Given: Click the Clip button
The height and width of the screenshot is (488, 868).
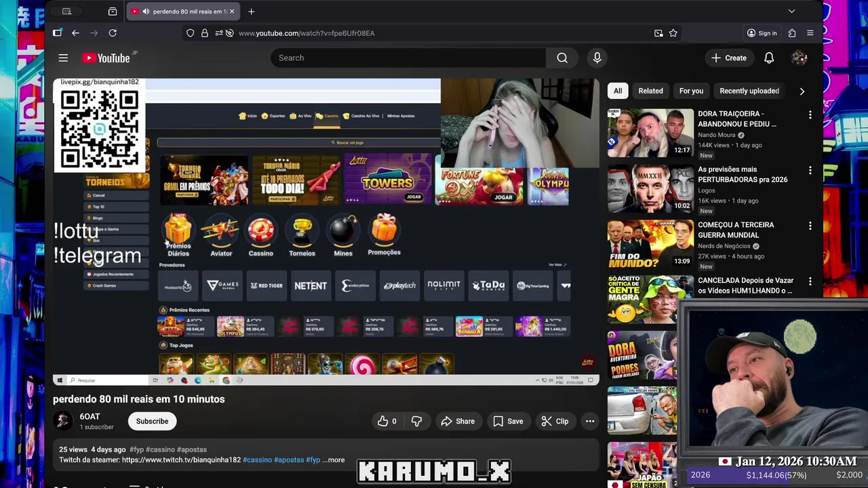Looking at the screenshot, I should point(555,422).
